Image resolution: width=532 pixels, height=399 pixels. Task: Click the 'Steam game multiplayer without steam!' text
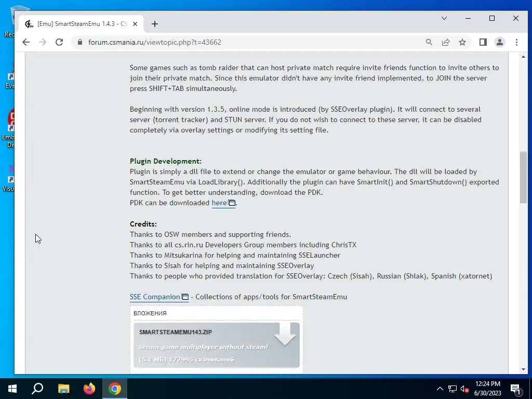[x=203, y=347]
